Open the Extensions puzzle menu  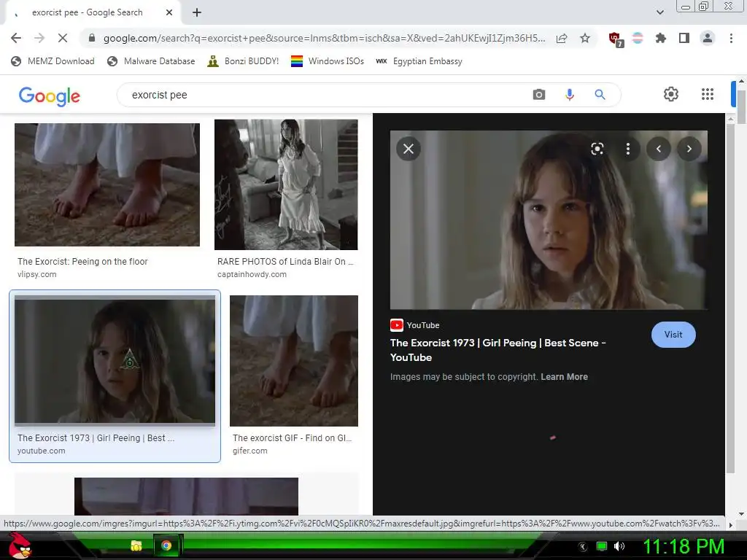point(661,38)
